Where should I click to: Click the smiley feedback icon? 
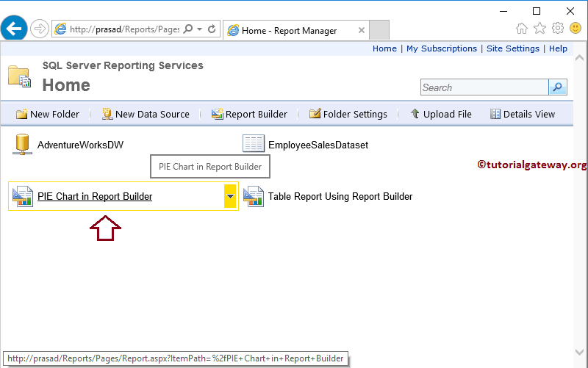tap(576, 28)
